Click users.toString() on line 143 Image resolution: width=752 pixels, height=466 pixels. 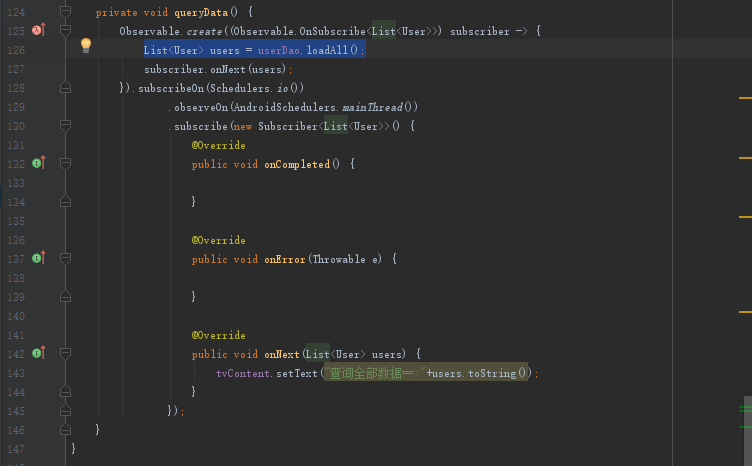(480, 373)
